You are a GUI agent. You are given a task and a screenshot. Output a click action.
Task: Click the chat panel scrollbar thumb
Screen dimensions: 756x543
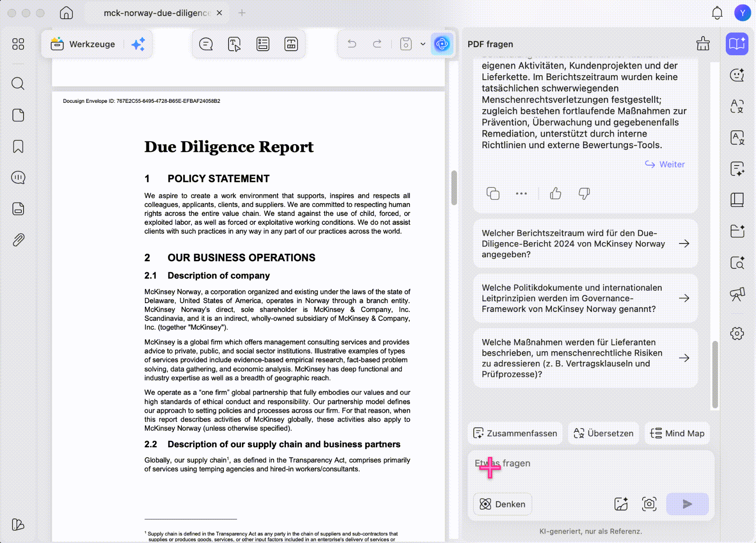715,374
